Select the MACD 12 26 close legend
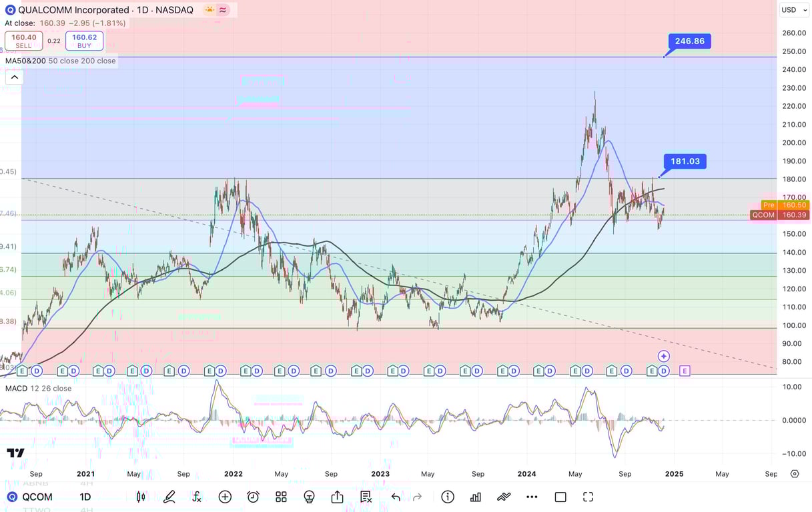The width and height of the screenshot is (812, 512). (x=39, y=389)
